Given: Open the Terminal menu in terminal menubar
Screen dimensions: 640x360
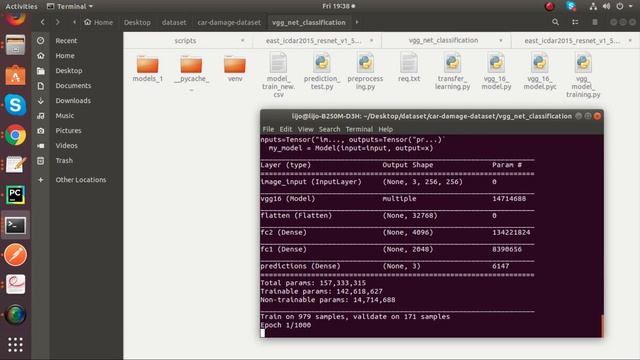Looking at the screenshot, I should pos(359,129).
